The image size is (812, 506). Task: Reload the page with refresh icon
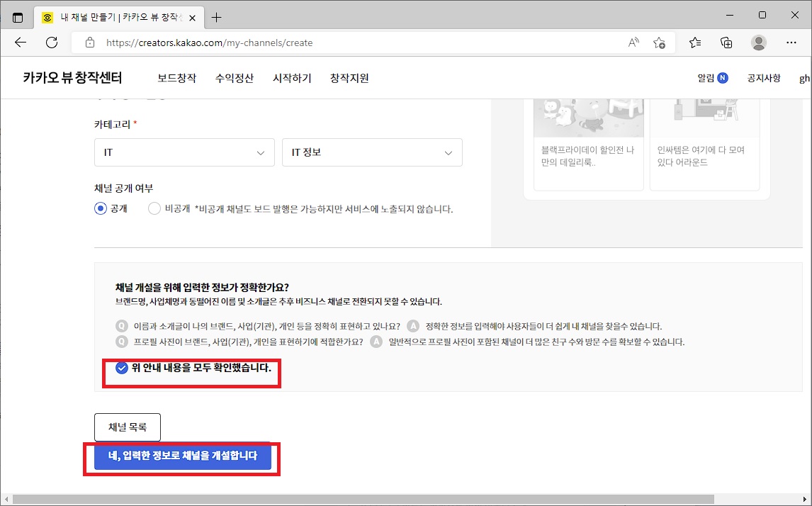pos(52,43)
